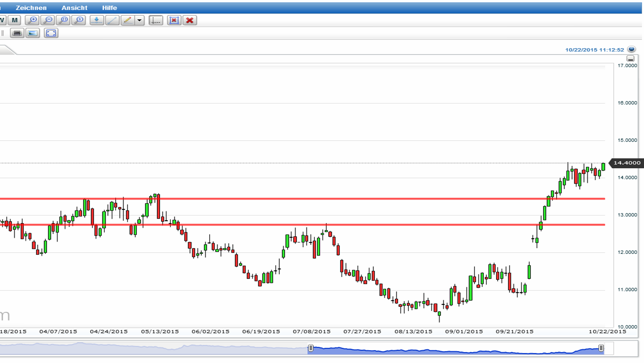Screen dimensions: 644x363
Task: Open the Ansicht menu
Action: (74, 8)
